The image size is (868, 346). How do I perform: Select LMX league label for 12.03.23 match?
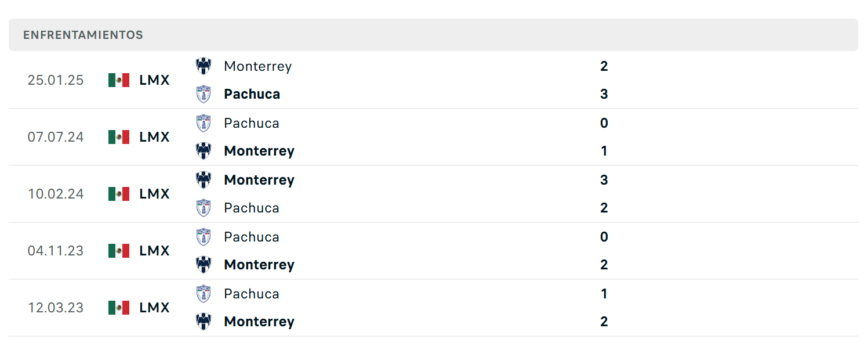[x=154, y=308]
